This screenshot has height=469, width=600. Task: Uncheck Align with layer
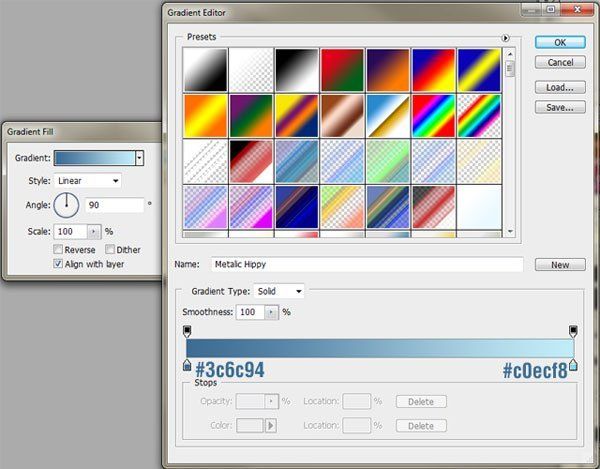58,264
